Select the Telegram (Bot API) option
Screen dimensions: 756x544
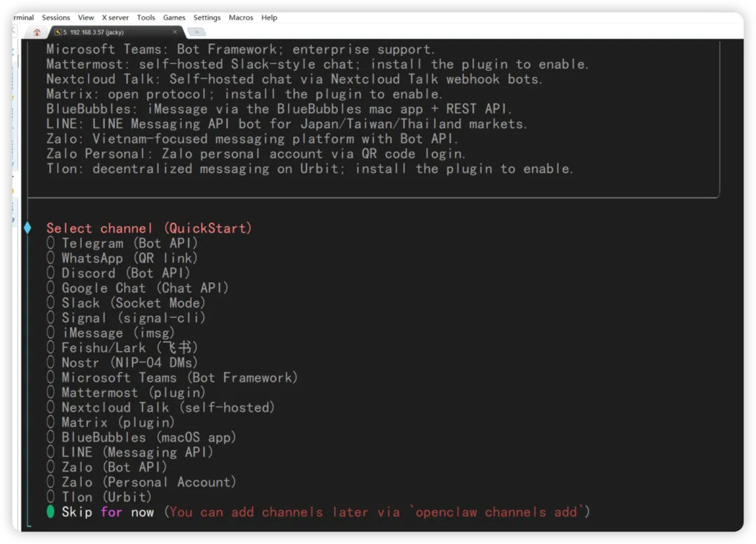(x=122, y=243)
